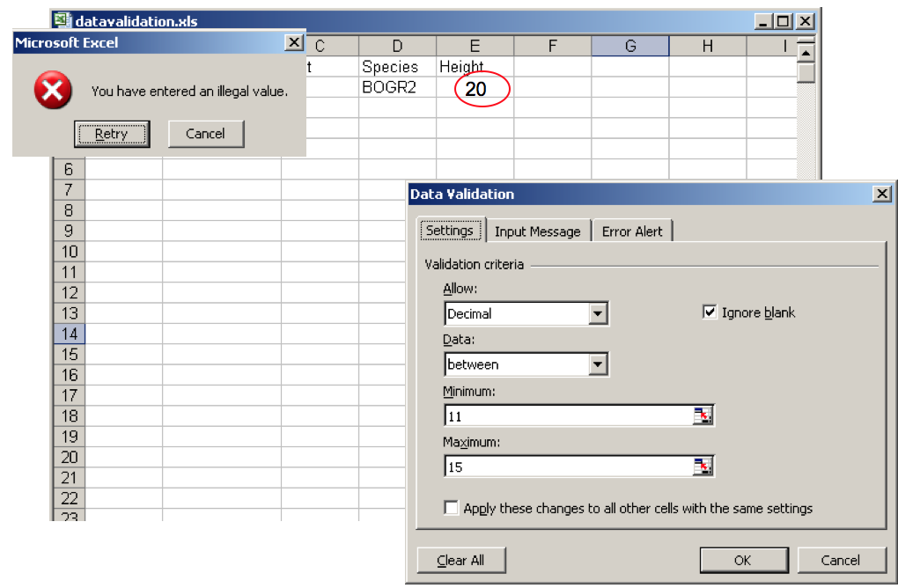Click the Excel file icon in title bar

pyautogui.click(x=62, y=21)
